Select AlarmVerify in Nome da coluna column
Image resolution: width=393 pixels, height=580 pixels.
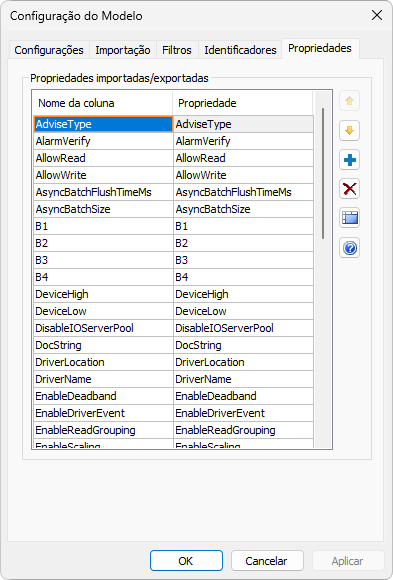pyautogui.click(x=103, y=141)
